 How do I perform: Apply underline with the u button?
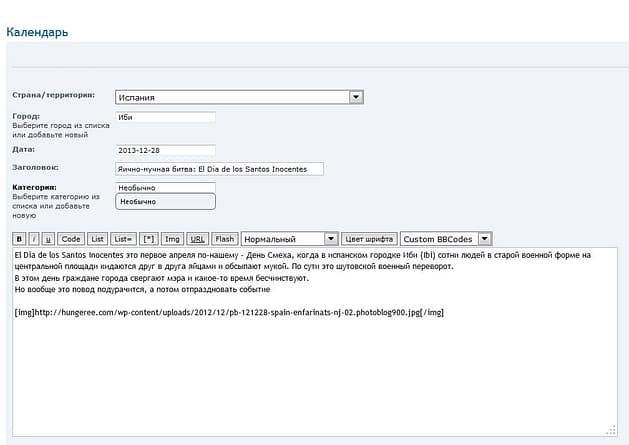pos(48,239)
